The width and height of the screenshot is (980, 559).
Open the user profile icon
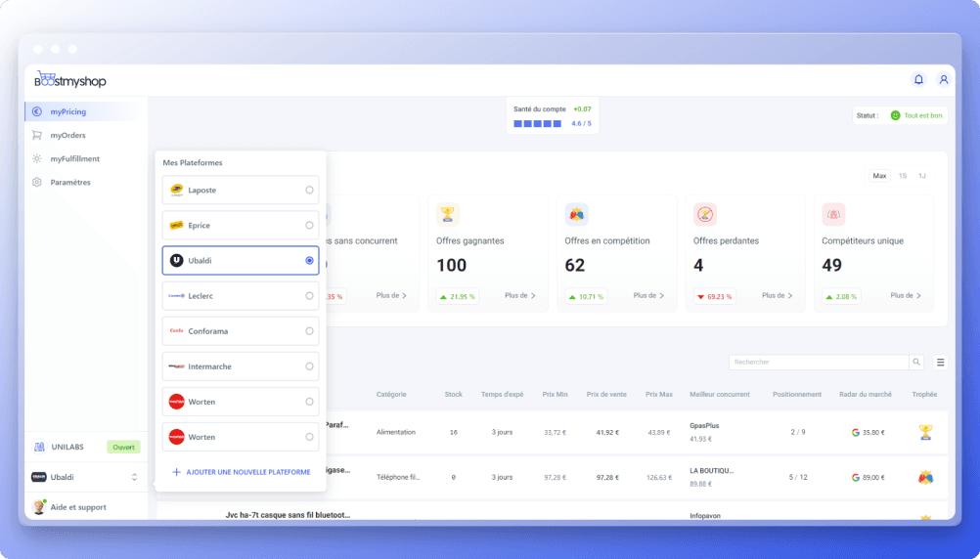point(943,79)
